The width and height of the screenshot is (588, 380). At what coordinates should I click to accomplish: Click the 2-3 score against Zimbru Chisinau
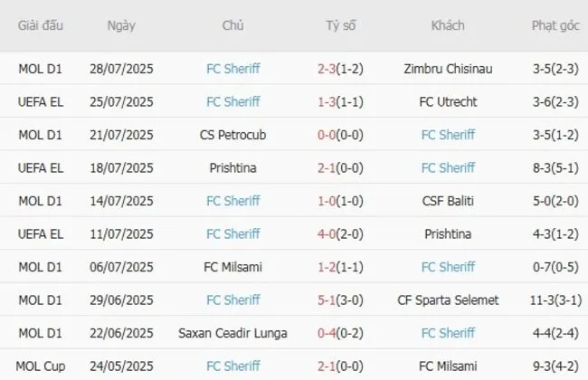click(329, 69)
